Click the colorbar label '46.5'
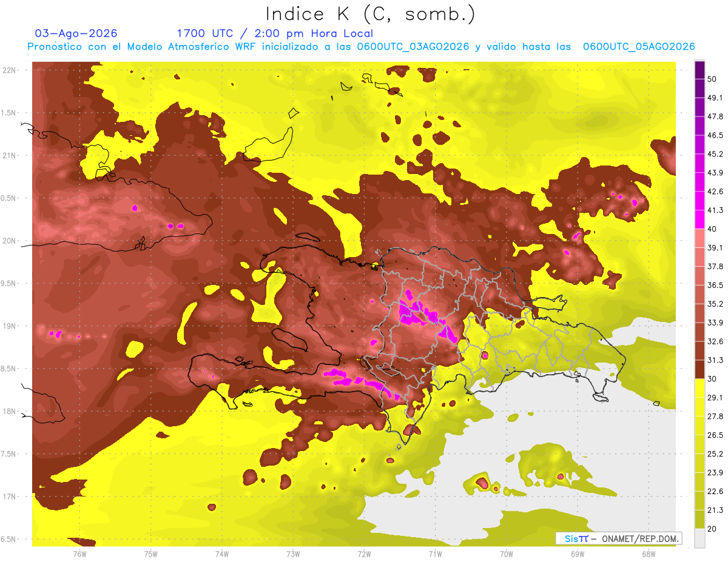Screen dimensions: 728x562 coord(715,135)
